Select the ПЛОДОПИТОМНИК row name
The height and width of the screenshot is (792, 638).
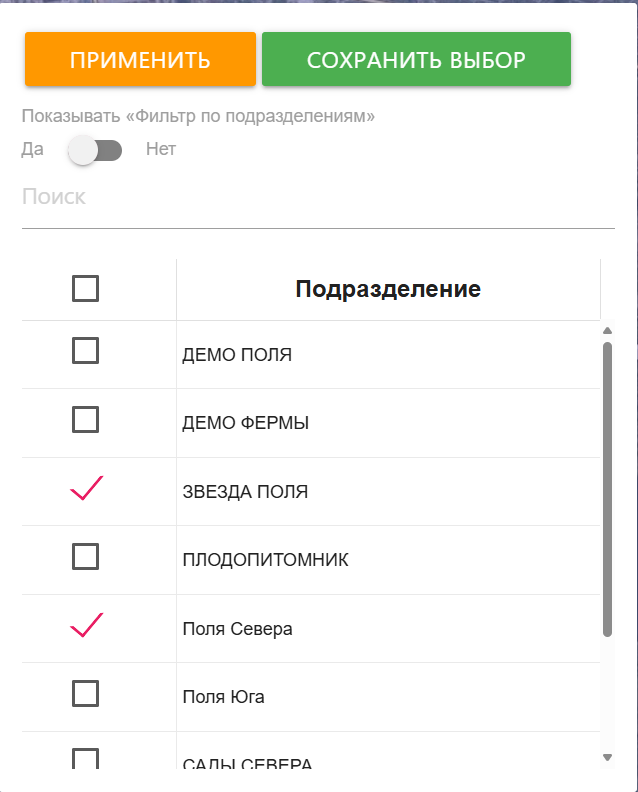[x=265, y=560]
